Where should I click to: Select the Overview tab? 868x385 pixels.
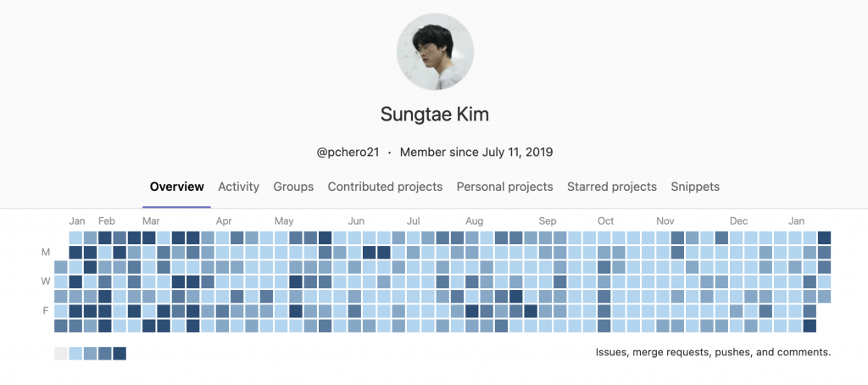click(x=176, y=187)
